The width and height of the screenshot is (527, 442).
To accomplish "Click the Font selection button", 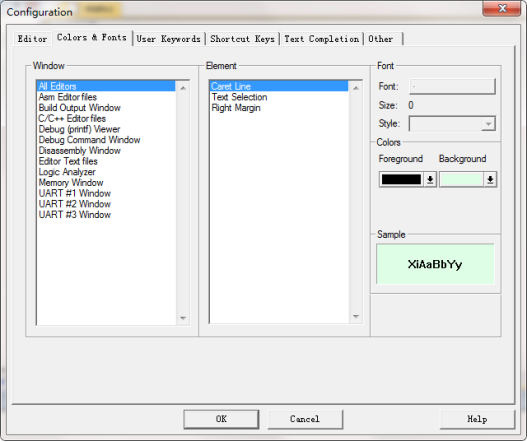I will pos(452,86).
